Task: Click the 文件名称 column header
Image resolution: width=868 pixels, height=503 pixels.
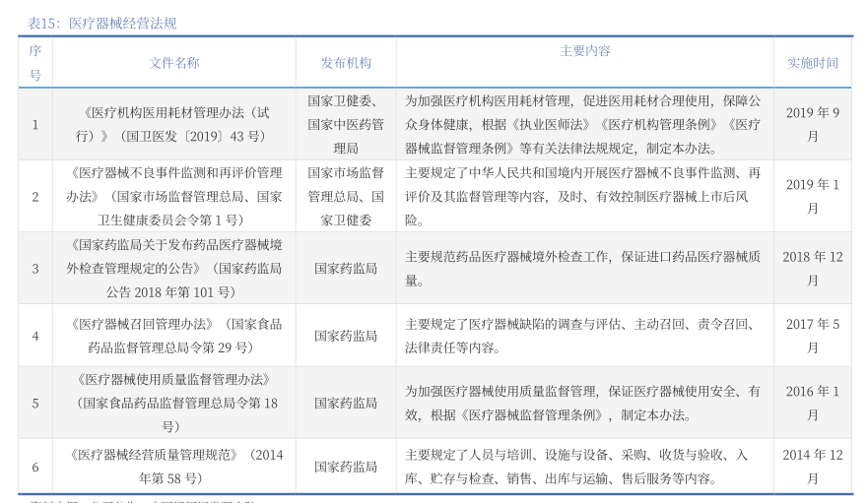Action: [x=174, y=62]
